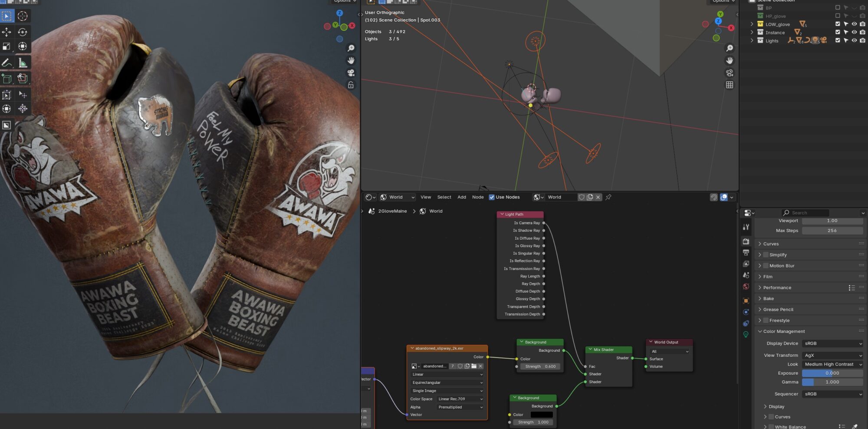Click the Exposure slider
The width and height of the screenshot is (868, 429).
[x=832, y=373]
